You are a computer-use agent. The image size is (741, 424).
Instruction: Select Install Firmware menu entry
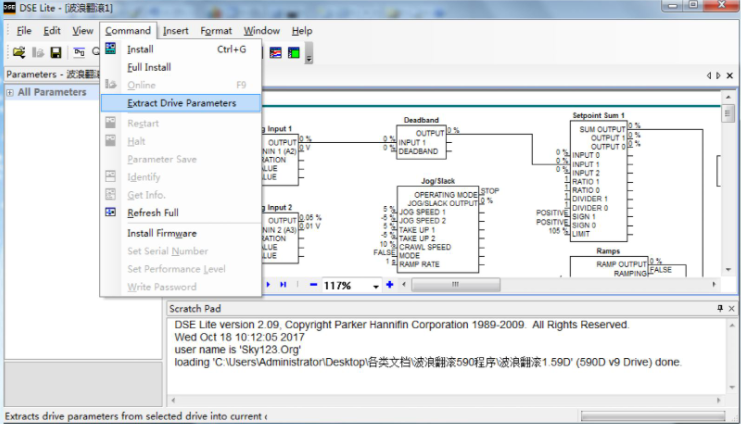coord(162,233)
